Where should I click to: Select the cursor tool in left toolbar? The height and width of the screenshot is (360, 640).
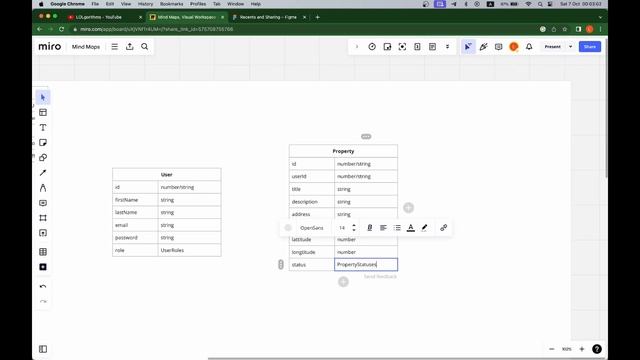43,98
